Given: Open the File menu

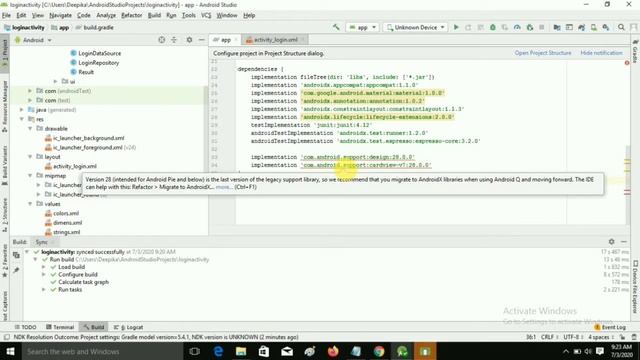Looking at the screenshot, I should coord(6,15).
